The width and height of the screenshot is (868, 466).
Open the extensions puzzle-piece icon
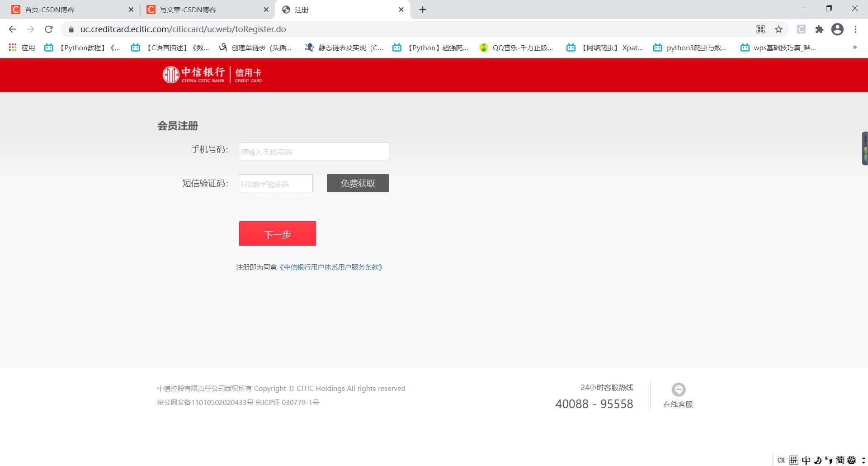820,29
